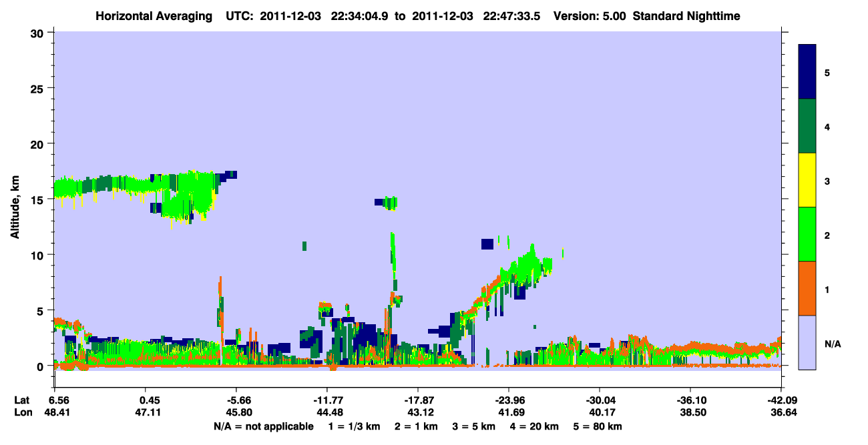Click the orange colorbar segment labeled 1
868x445 pixels.
807,288
